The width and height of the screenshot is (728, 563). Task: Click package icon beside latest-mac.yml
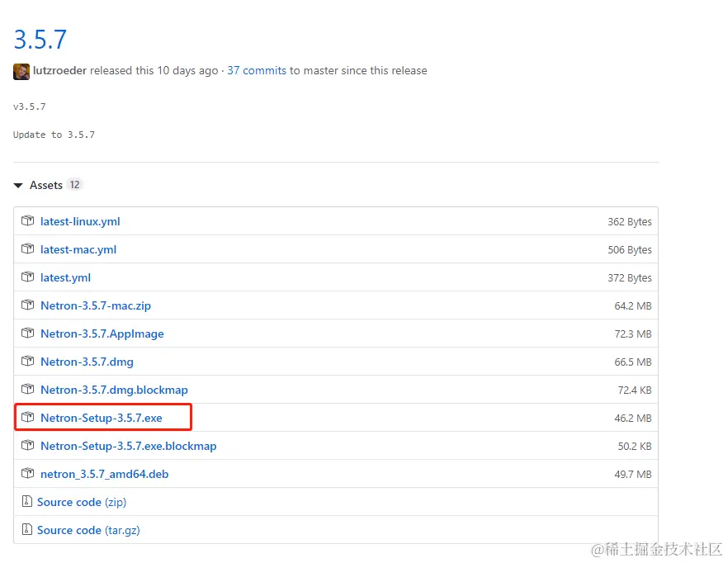[27, 249]
